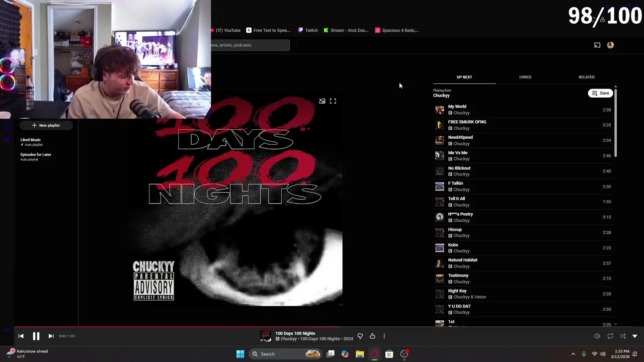Skip to the previous track

point(21,336)
